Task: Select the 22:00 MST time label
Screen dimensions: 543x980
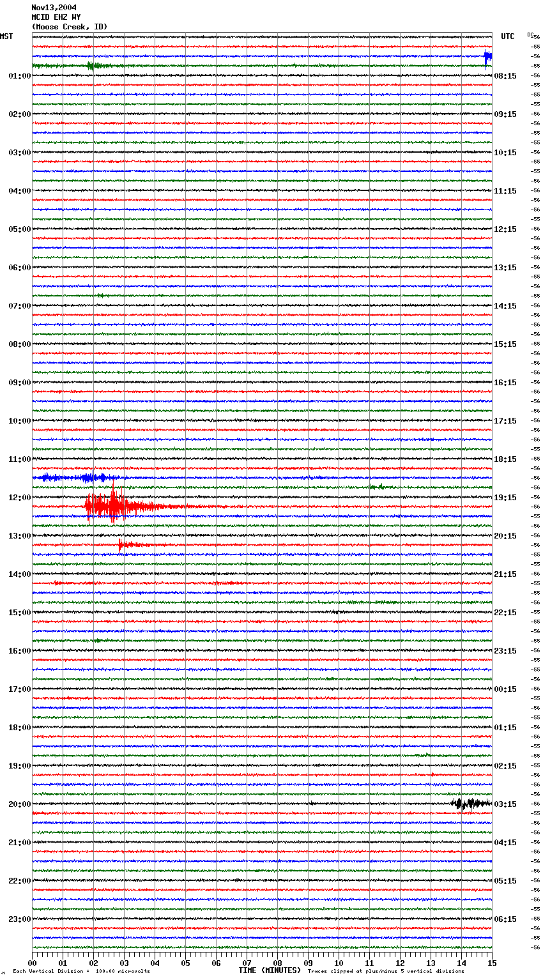Action: tap(20, 881)
